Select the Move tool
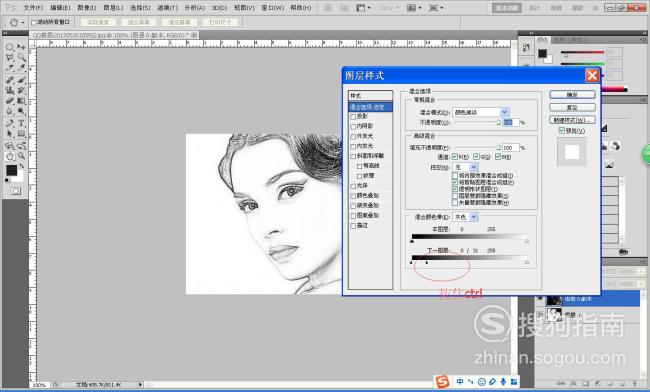Image resolution: width=650 pixels, height=392 pixels. [21, 47]
